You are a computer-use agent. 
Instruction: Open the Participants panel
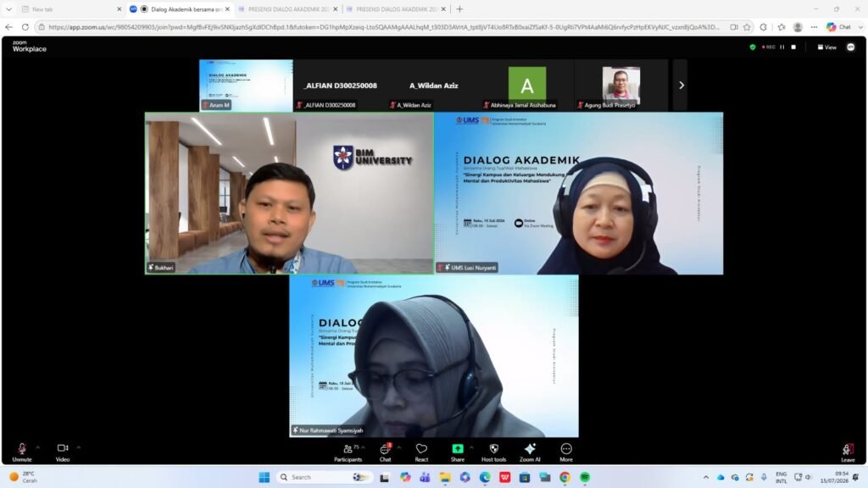click(x=348, y=452)
